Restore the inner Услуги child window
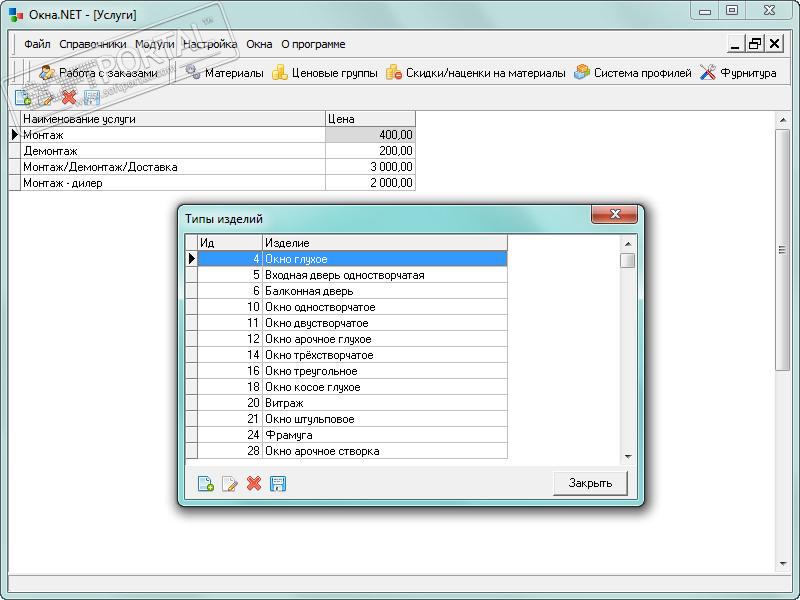800x600 pixels. (x=755, y=44)
